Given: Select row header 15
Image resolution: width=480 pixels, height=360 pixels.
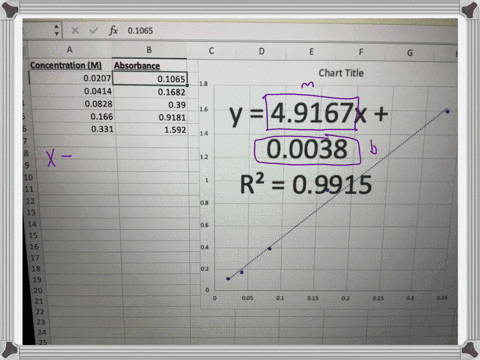Looking at the screenshot, I should click(x=33, y=235).
